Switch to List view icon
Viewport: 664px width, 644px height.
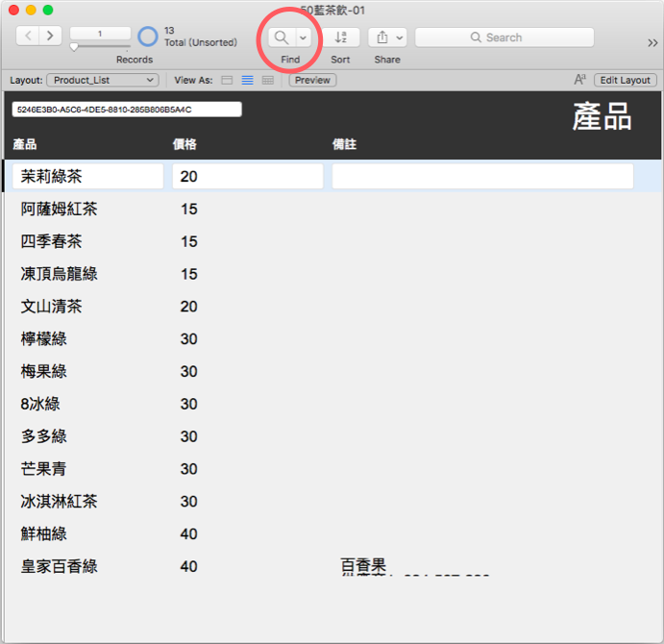click(247, 80)
